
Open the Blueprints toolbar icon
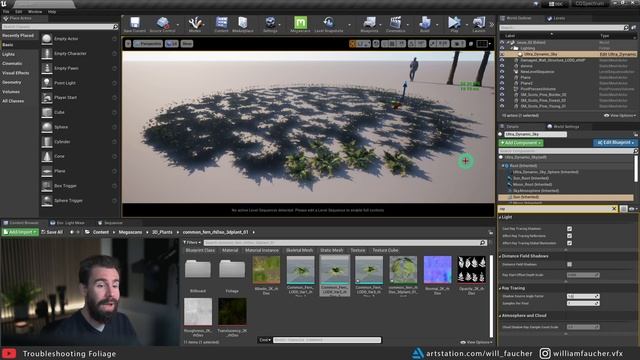tap(369, 22)
